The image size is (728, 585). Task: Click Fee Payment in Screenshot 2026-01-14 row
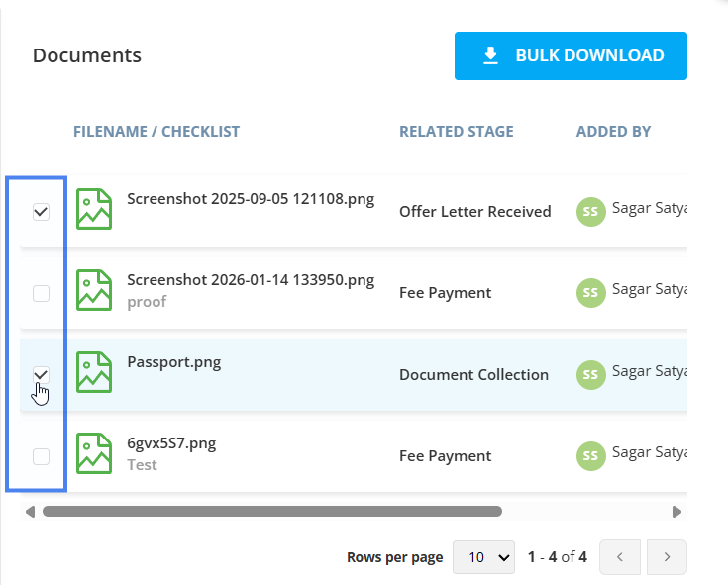click(x=446, y=293)
